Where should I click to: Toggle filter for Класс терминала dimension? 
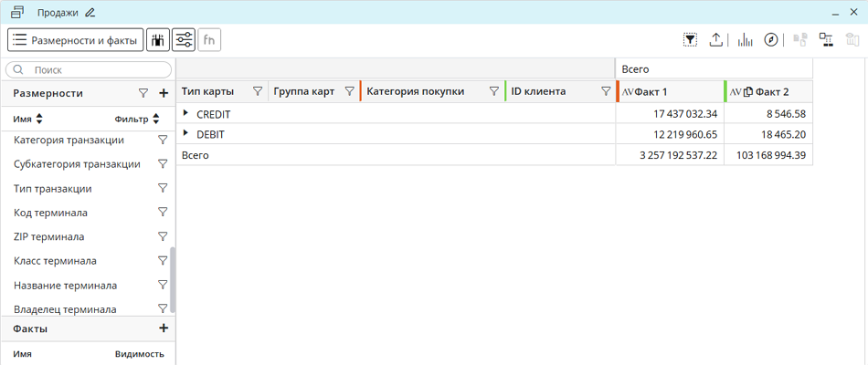tap(163, 261)
